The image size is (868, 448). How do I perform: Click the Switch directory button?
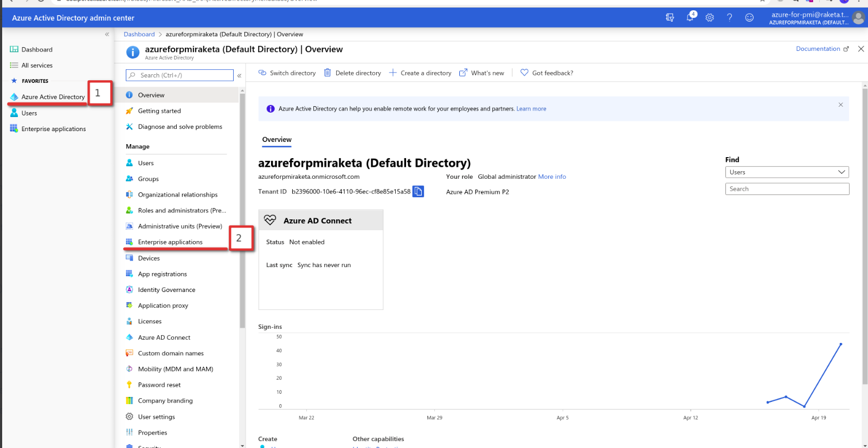[287, 73]
